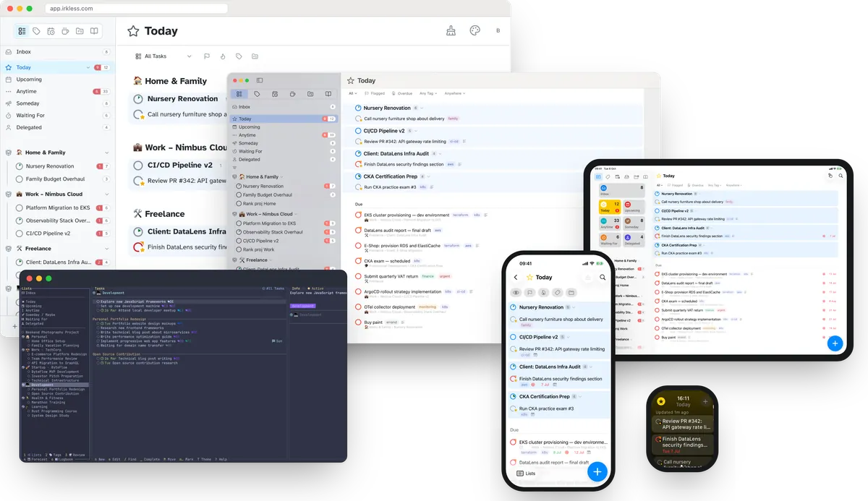Image resolution: width=868 pixels, height=501 pixels.
Task: Click the folder filter icon in browser toolbar
Action: click(x=255, y=56)
